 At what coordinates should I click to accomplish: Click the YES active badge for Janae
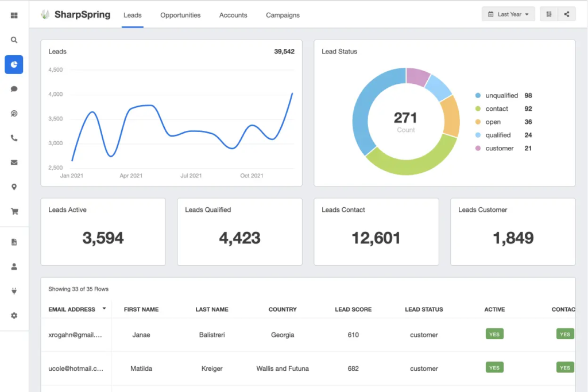(x=494, y=334)
